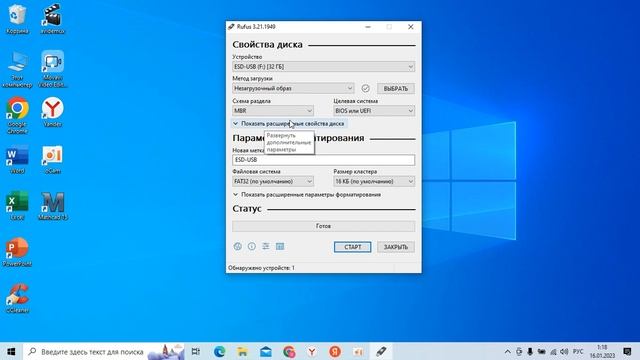Open Microsoft Edge from the taskbar
Screen dimensions: 640x360
click(x=220, y=351)
